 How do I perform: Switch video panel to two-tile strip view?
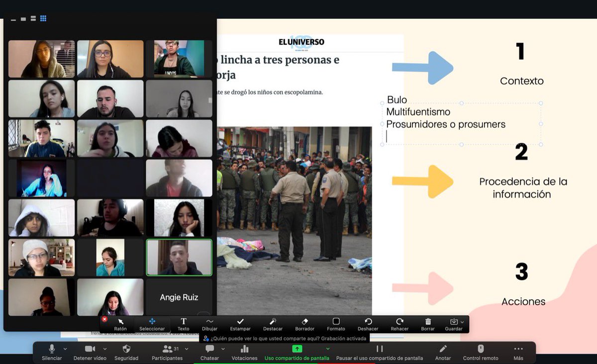33,19
